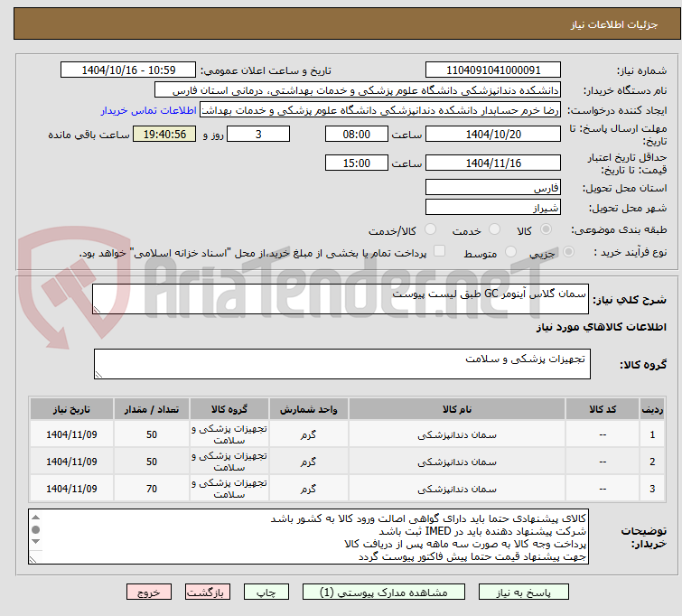Click the deadline time field 08:00
Screen dimensions: 682x616
(356, 134)
